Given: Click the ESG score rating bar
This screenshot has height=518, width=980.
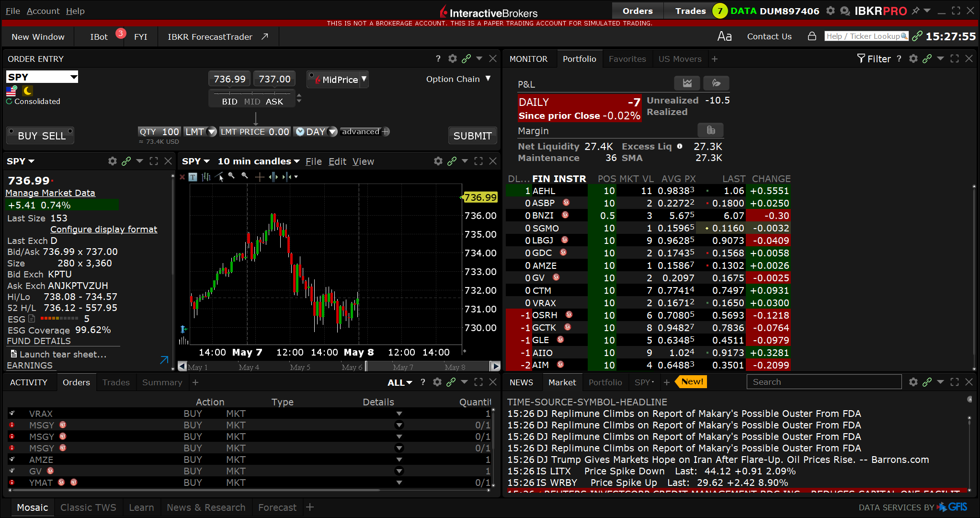Looking at the screenshot, I should (x=59, y=319).
